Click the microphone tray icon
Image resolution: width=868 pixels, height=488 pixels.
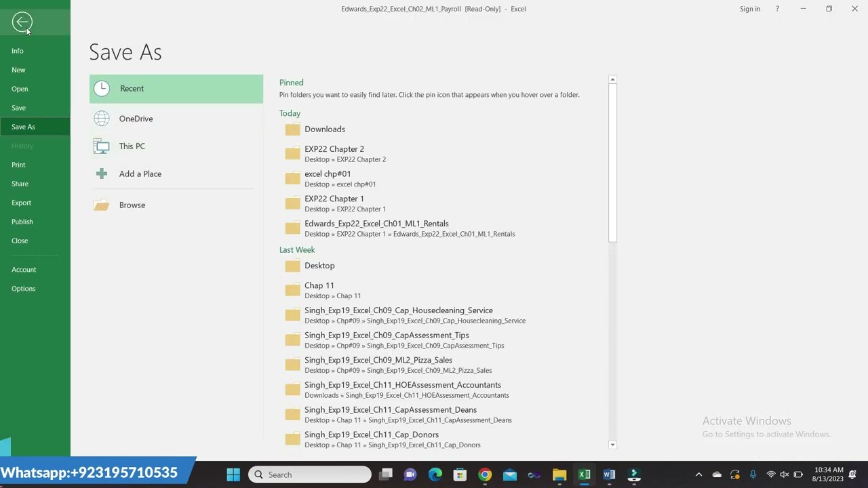coord(753,474)
